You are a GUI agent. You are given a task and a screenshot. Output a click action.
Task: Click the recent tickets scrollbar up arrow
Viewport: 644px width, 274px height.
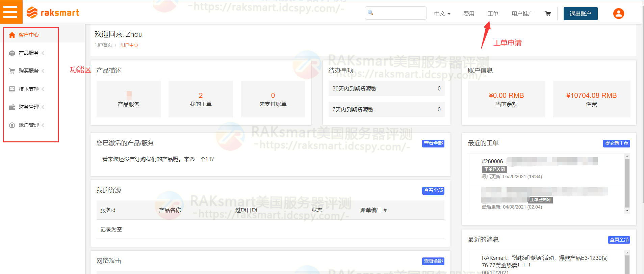coord(627,156)
